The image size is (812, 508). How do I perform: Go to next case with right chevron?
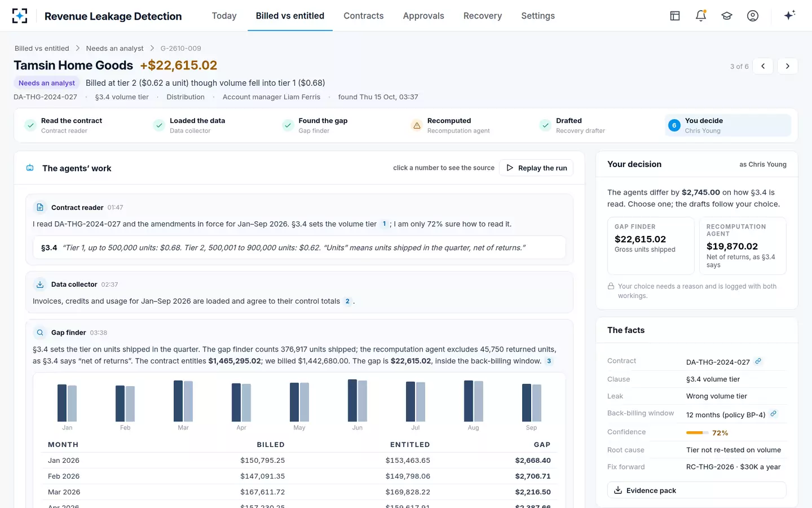788,66
